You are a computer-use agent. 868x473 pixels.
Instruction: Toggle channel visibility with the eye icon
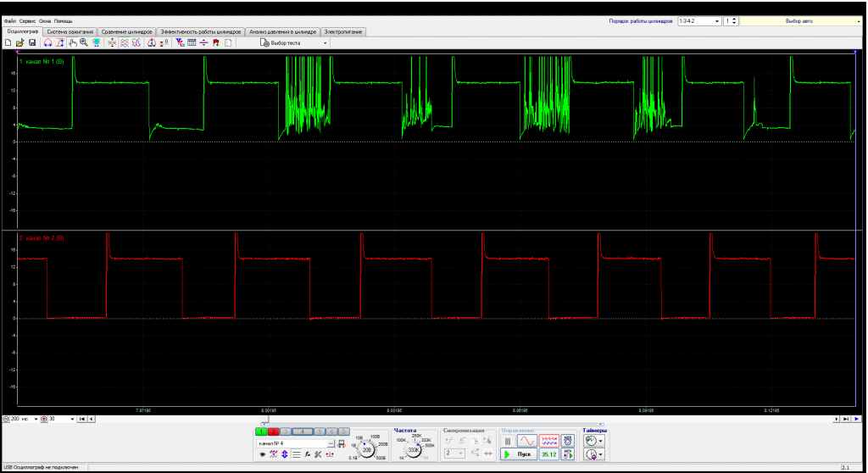coord(263,454)
